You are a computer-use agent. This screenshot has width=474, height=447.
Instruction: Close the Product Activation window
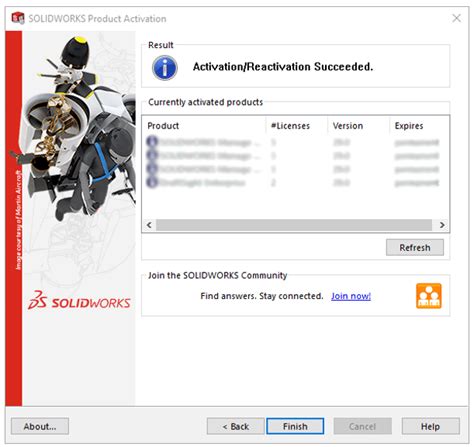[456, 18]
